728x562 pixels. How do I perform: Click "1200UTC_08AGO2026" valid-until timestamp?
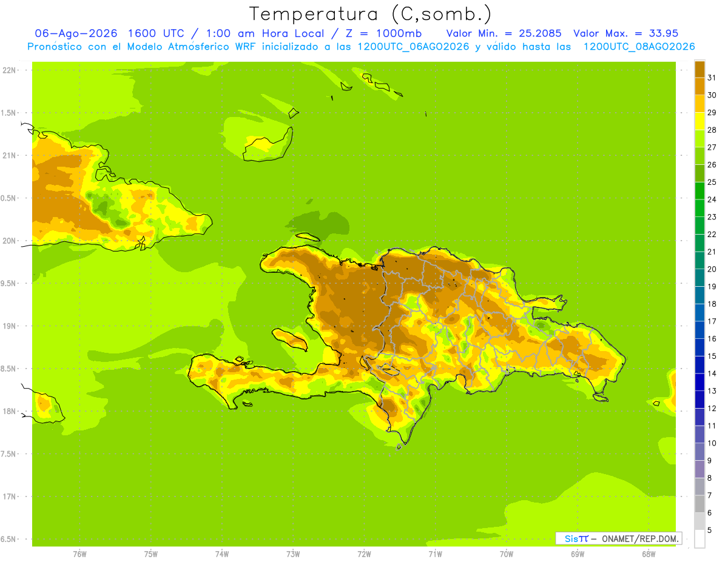639,47
